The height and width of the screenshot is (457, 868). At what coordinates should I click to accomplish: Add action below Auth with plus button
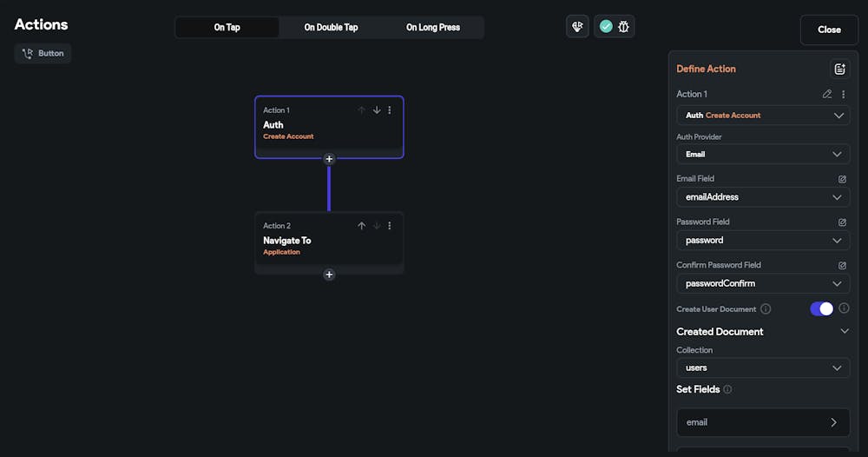pos(329,159)
